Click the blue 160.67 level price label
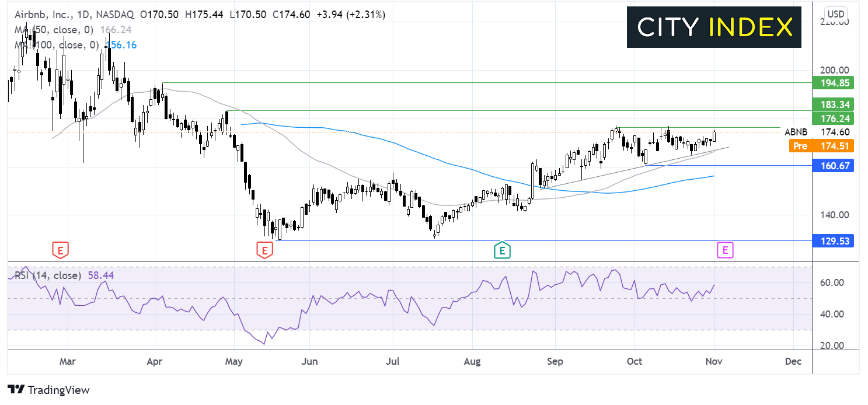The width and height of the screenshot is (868, 405). click(833, 166)
